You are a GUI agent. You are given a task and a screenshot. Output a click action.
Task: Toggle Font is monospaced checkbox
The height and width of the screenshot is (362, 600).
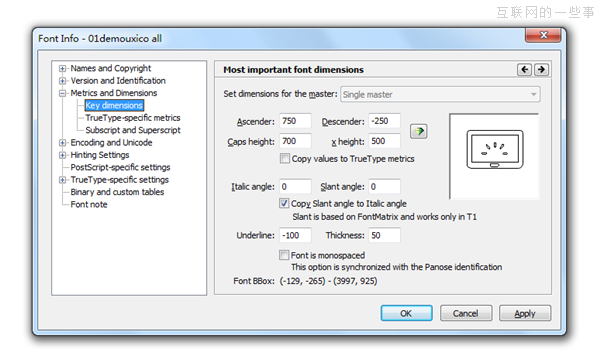(284, 255)
